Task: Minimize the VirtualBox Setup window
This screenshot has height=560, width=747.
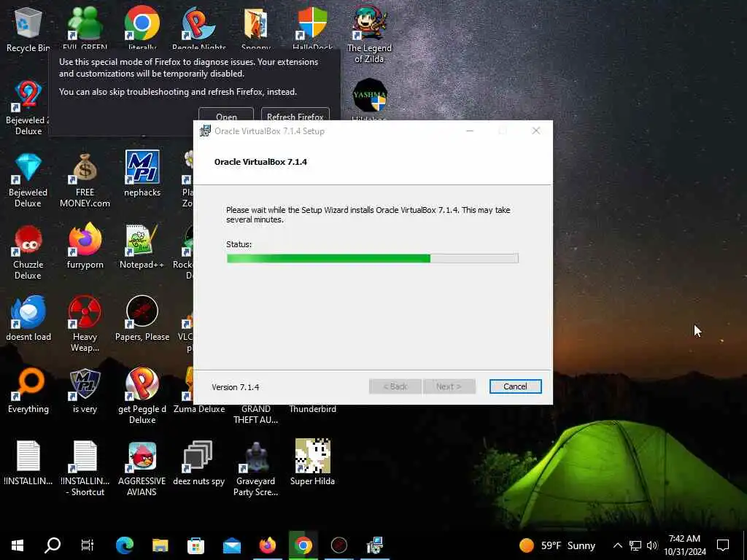Action: (470, 131)
